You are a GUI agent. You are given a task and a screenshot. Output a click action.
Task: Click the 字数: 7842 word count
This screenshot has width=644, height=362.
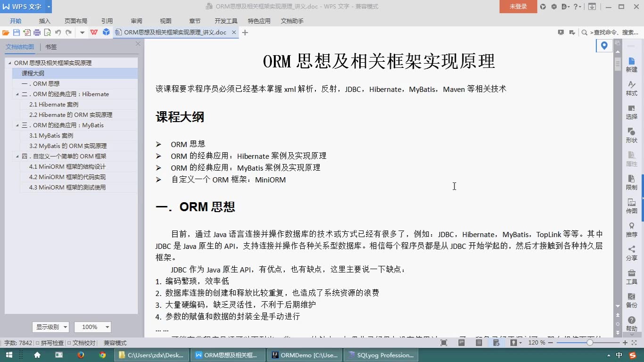click(18, 343)
